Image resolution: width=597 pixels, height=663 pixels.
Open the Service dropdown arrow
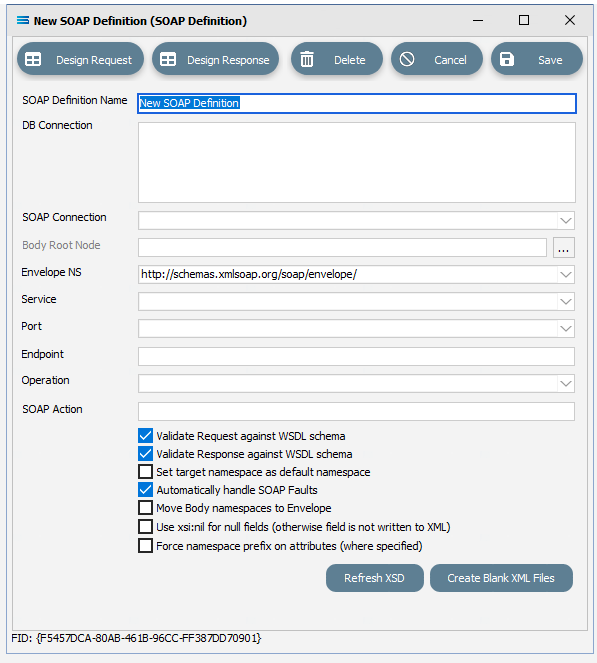(x=566, y=301)
